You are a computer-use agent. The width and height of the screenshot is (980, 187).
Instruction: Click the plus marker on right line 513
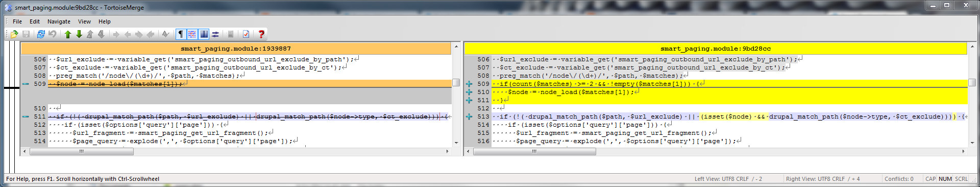click(x=469, y=116)
